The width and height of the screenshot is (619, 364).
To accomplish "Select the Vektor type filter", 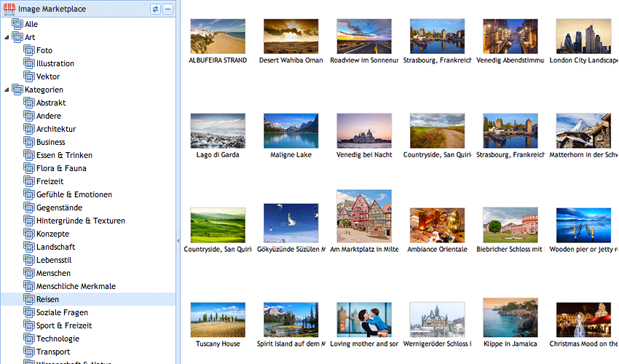I will click(48, 76).
